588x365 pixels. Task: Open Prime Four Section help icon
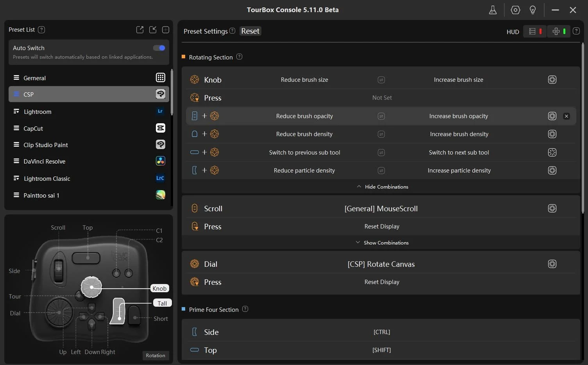pos(245,309)
